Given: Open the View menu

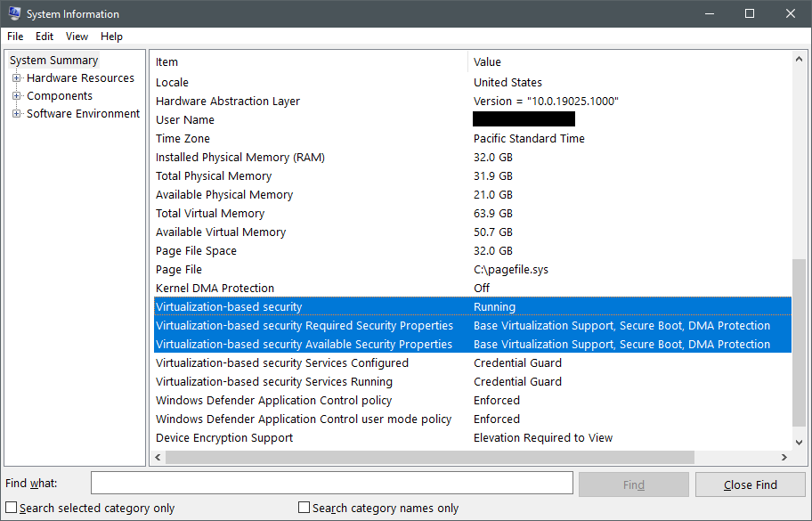Looking at the screenshot, I should [77, 37].
